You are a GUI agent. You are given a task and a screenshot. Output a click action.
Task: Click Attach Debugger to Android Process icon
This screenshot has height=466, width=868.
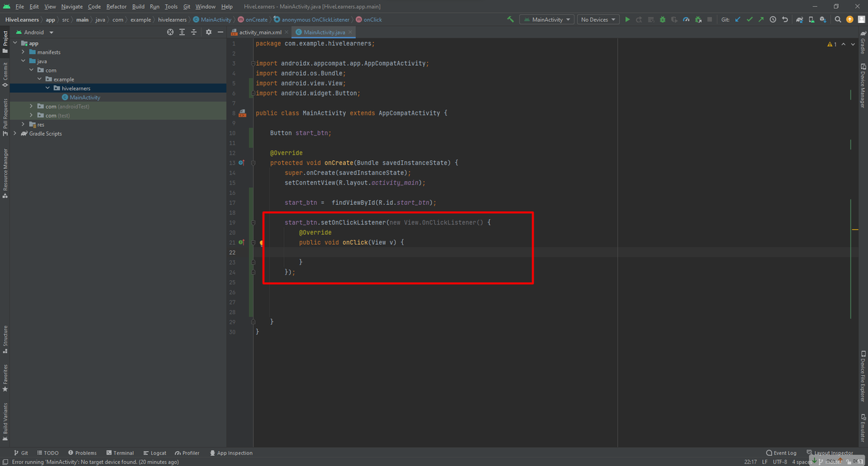(698, 20)
